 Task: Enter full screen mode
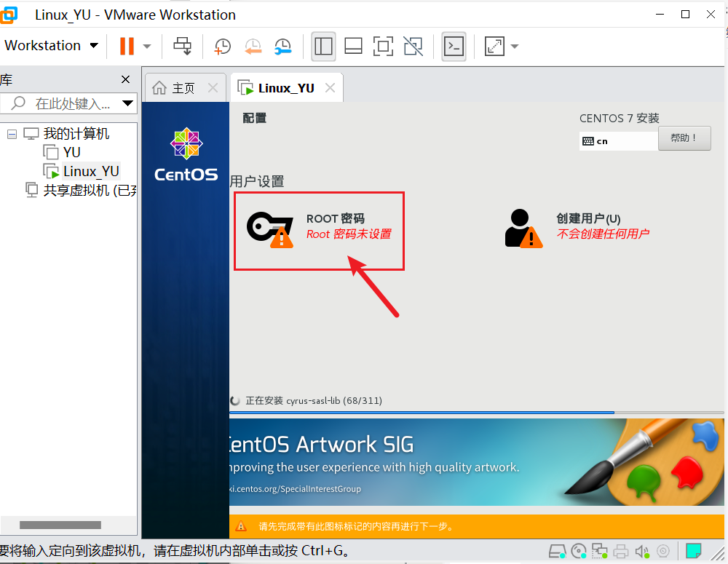[383, 46]
